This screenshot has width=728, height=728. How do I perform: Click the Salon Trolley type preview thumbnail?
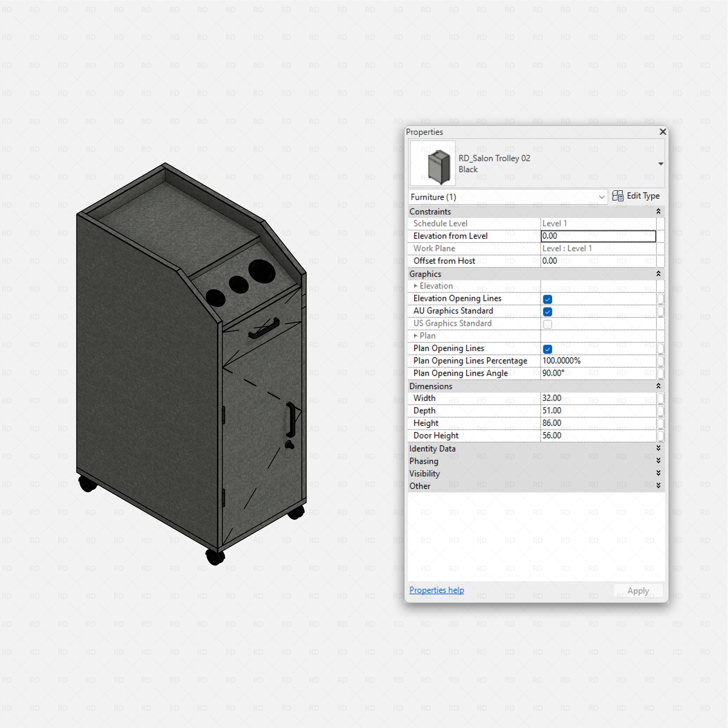(433, 164)
